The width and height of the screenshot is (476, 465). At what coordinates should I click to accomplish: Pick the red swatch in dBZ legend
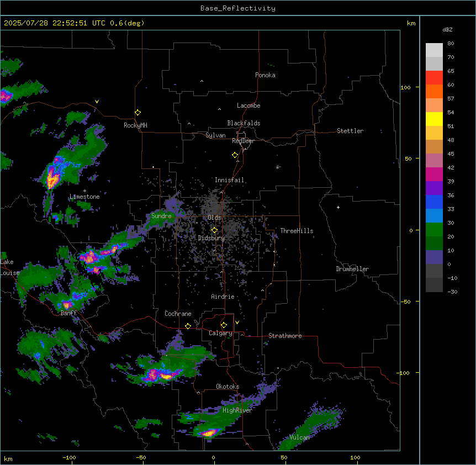(x=434, y=77)
